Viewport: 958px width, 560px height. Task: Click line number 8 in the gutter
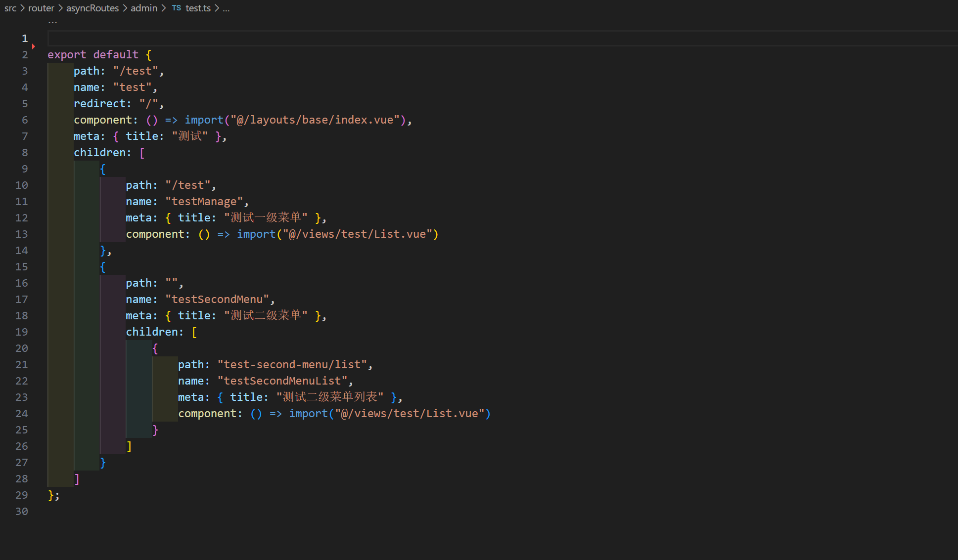point(25,152)
